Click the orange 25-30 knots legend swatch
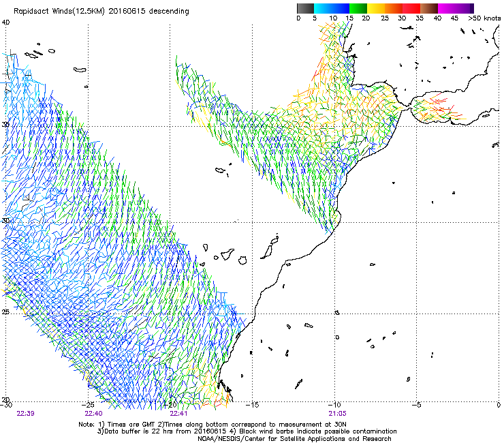Screen dimensions: 504x443 click(x=394, y=8)
